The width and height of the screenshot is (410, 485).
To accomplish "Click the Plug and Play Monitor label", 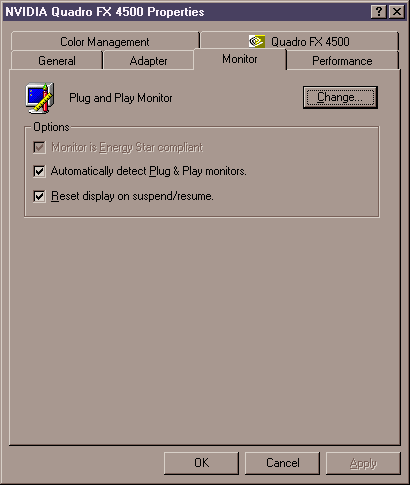I will pyautogui.click(x=121, y=98).
